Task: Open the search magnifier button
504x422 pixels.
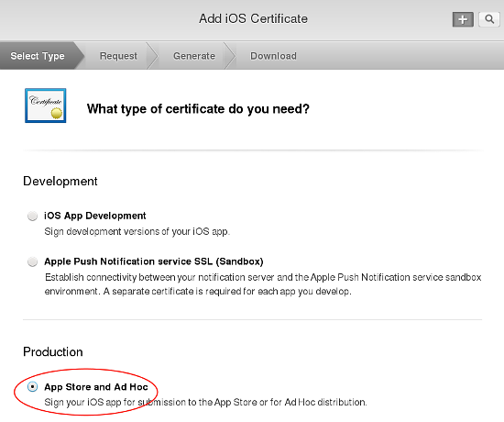Action: click(489, 19)
